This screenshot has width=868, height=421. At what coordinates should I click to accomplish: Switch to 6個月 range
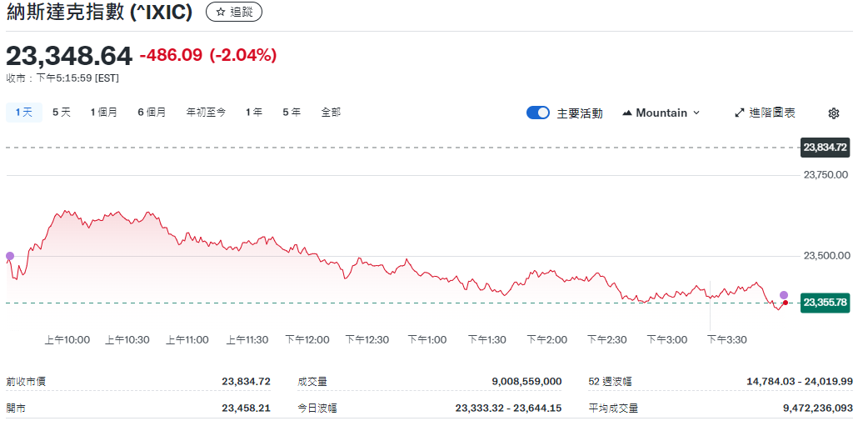coord(152,112)
